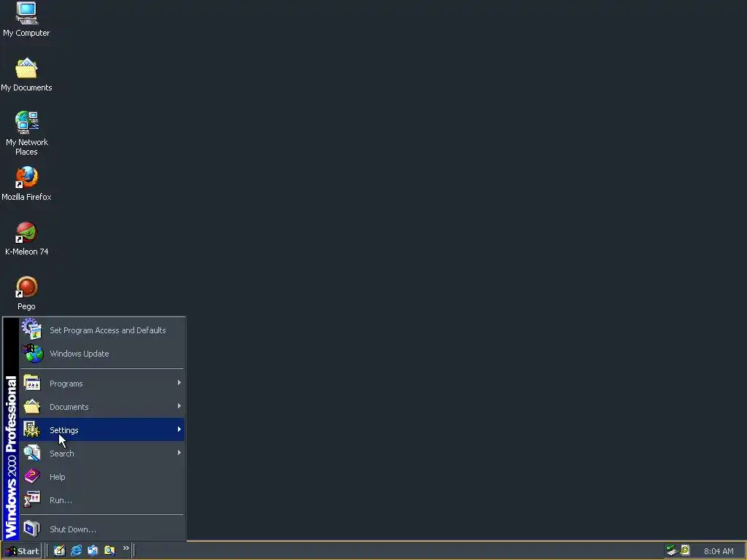This screenshot has width=747, height=560.
Task: Select the Mozilla Firefox shortcut
Action: [26, 183]
